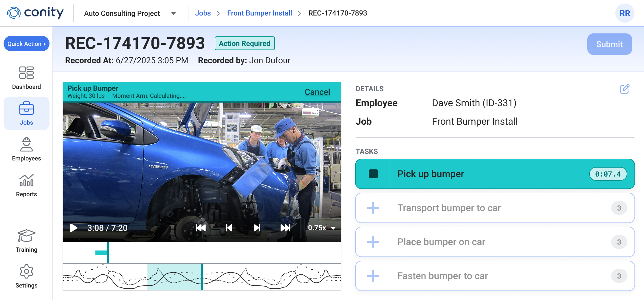Go to the Jobs breadcrumb
Image resolution: width=644 pixels, height=300 pixels.
tap(203, 13)
